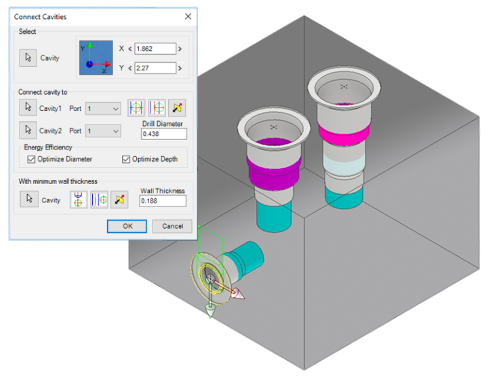490x379 pixels.
Task: Decrease Y value with the left arrow
Action: pyautogui.click(x=130, y=68)
